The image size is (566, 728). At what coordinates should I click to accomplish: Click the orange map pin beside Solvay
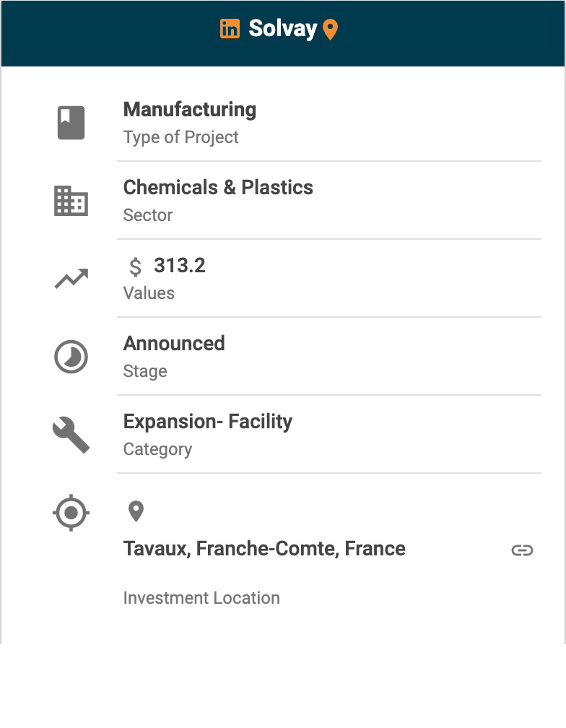(330, 30)
